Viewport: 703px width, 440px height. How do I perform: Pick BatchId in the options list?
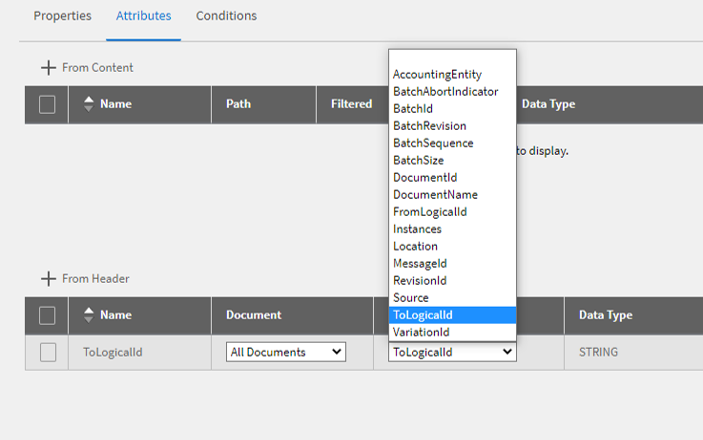click(413, 109)
